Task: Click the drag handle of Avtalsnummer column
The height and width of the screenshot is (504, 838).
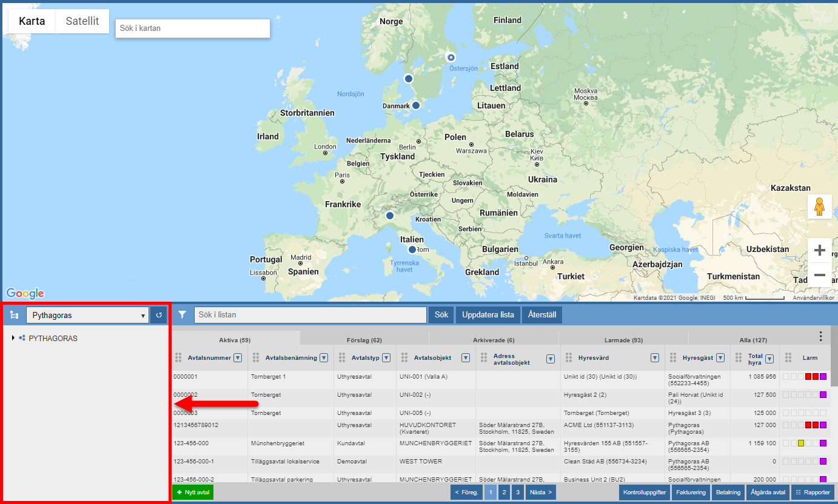Action: point(178,357)
